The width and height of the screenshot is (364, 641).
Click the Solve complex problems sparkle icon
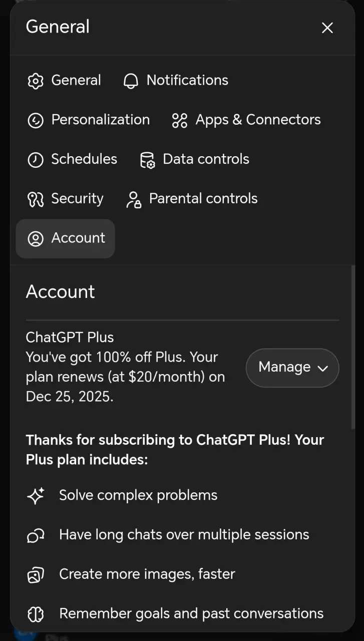click(36, 496)
